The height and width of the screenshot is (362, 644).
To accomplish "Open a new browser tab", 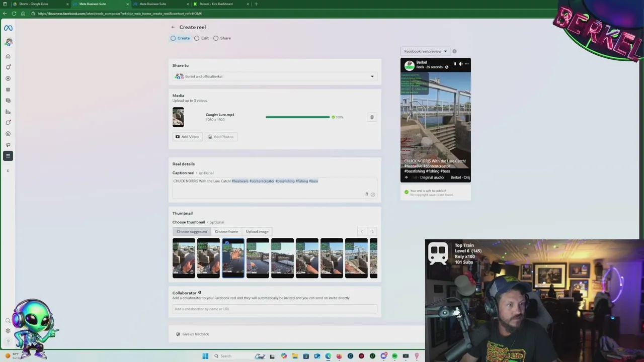I will tap(256, 4).
